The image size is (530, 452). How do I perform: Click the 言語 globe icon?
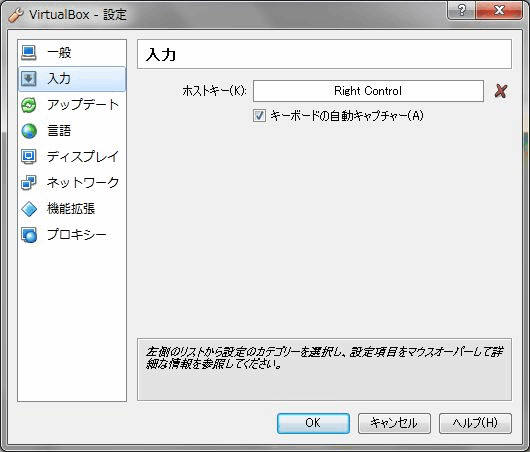point(29,131)
